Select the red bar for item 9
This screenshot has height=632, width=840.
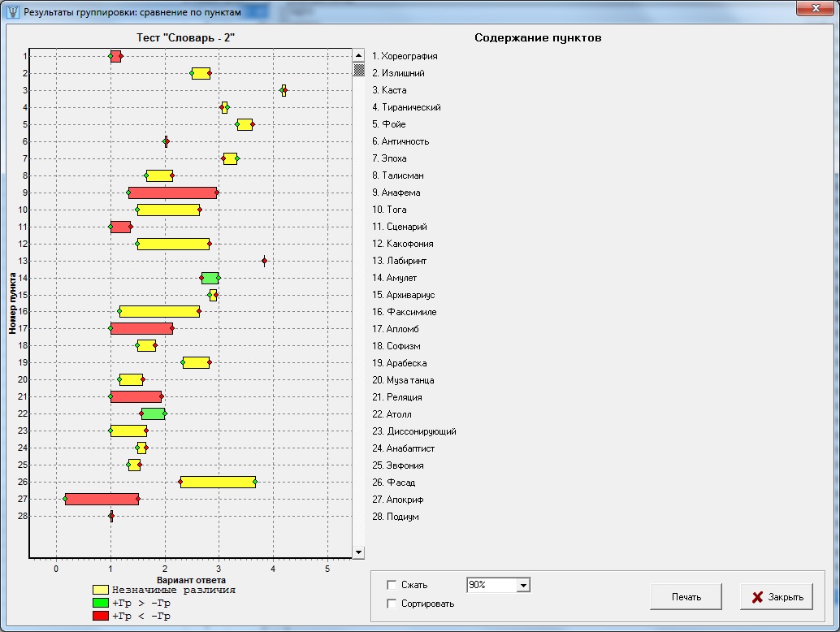click(172, 193)
